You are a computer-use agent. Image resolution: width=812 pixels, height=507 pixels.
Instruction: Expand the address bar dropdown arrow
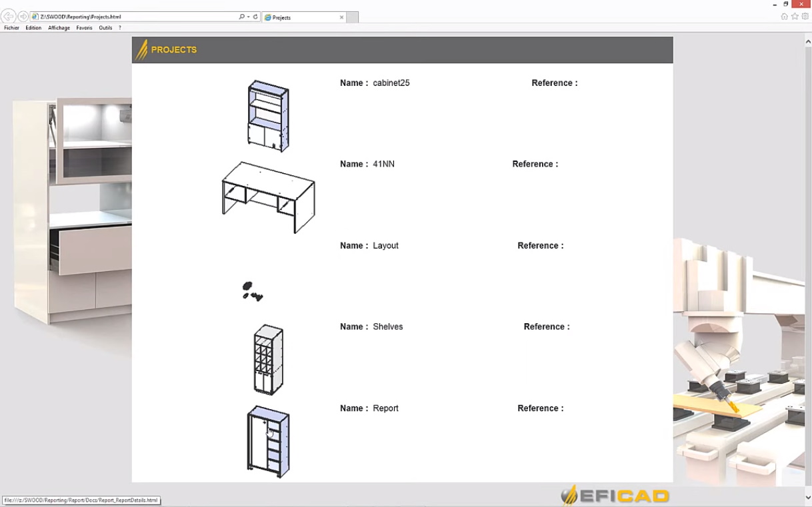(248, 17)
